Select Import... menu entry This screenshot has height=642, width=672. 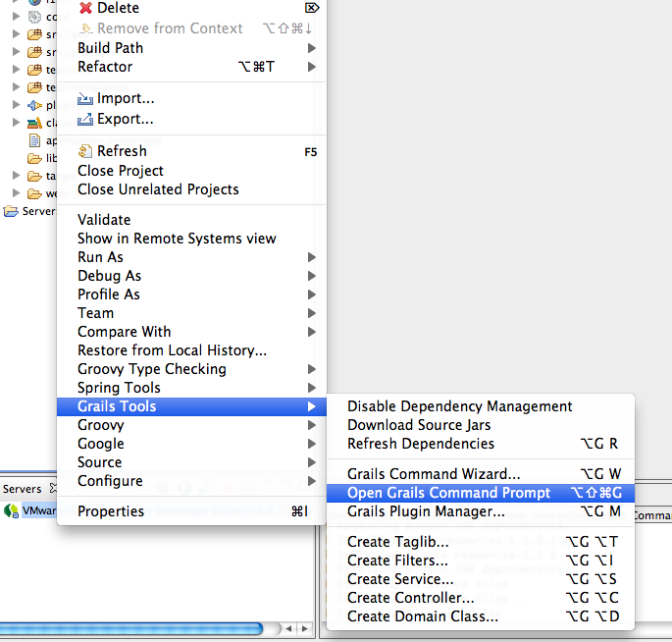coord(191,98)
